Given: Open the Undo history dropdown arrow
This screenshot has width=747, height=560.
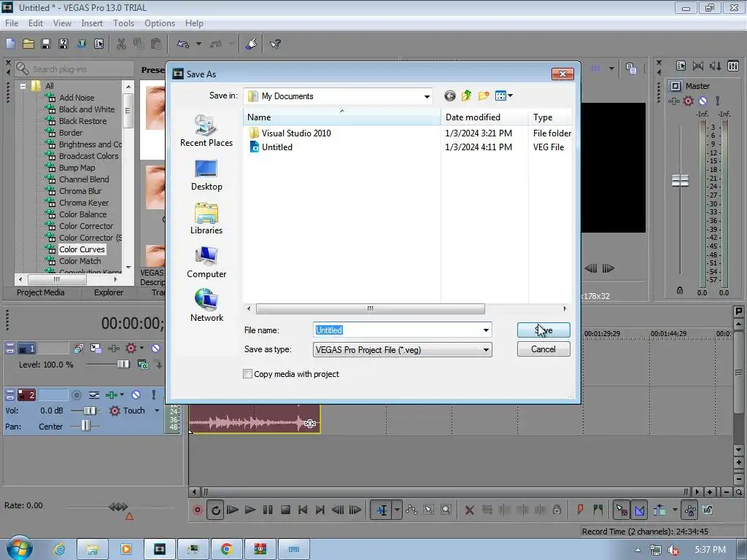Looking at the screenshot, I should point(198,44).
